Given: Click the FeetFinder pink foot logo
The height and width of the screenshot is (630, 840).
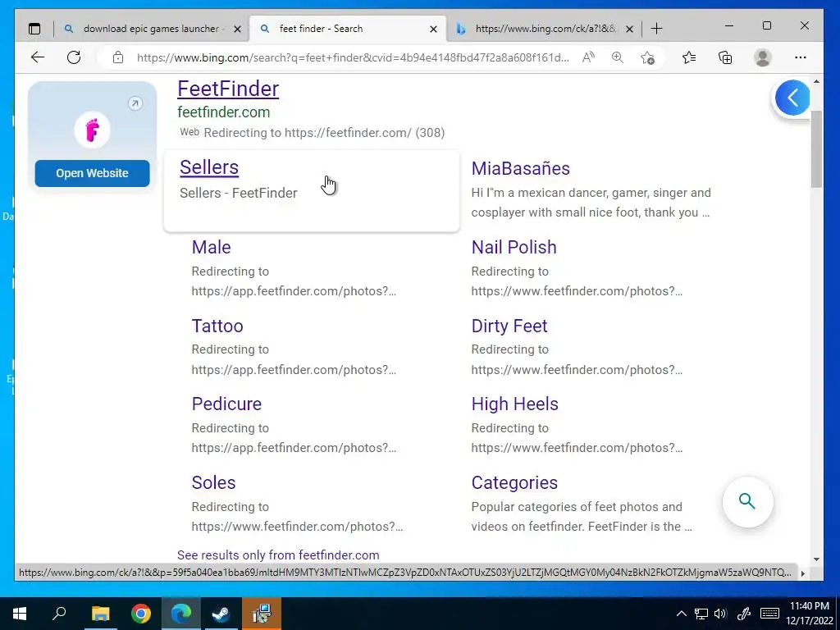Looking at the screenshot, I should (x=92, y=130).
